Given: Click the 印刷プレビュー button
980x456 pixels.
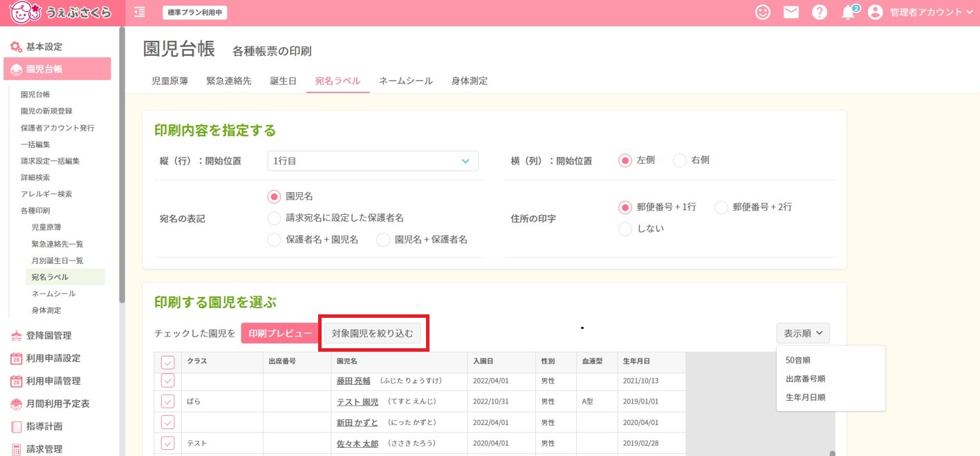Looking at the screenshot, I should (x=279, y=332).
